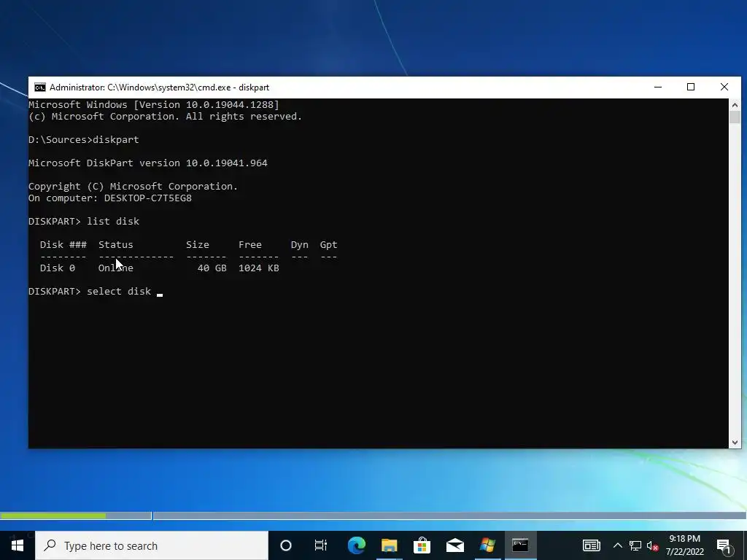This screenshot has height=560, width=747.
Task: Click the 'Status' column header
Action: point(116,245)
